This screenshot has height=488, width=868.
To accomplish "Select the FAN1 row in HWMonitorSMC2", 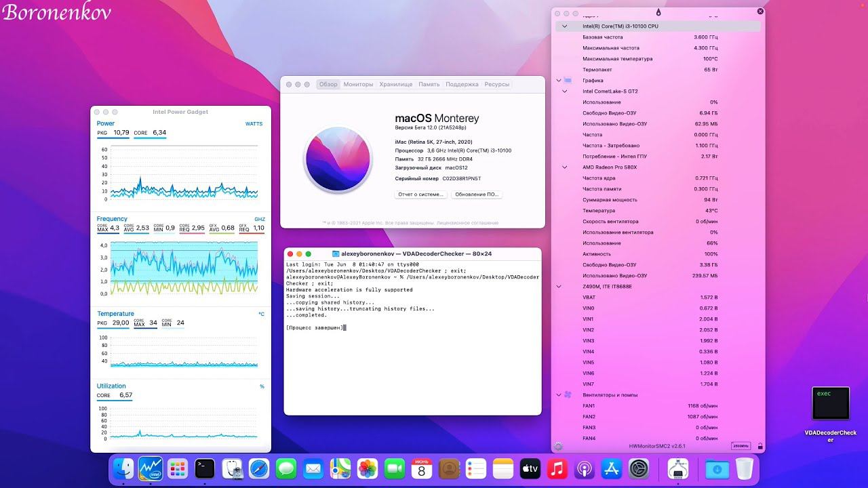I will [658, 406].
